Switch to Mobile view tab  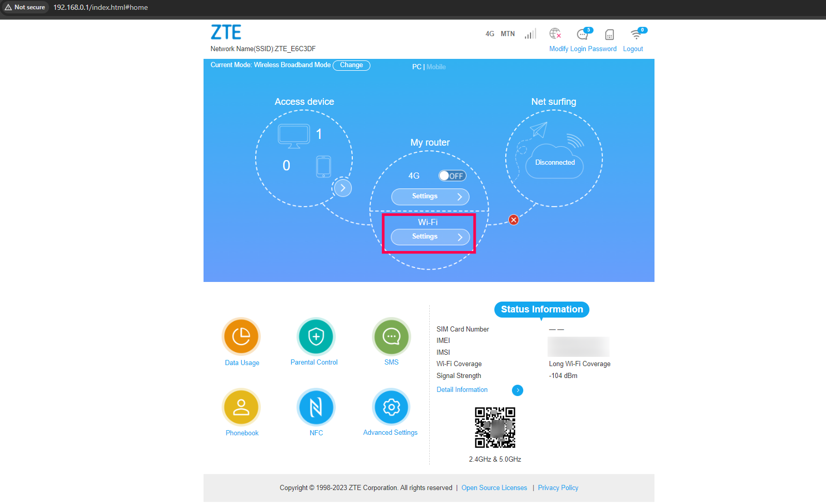(x=436, y=67)
